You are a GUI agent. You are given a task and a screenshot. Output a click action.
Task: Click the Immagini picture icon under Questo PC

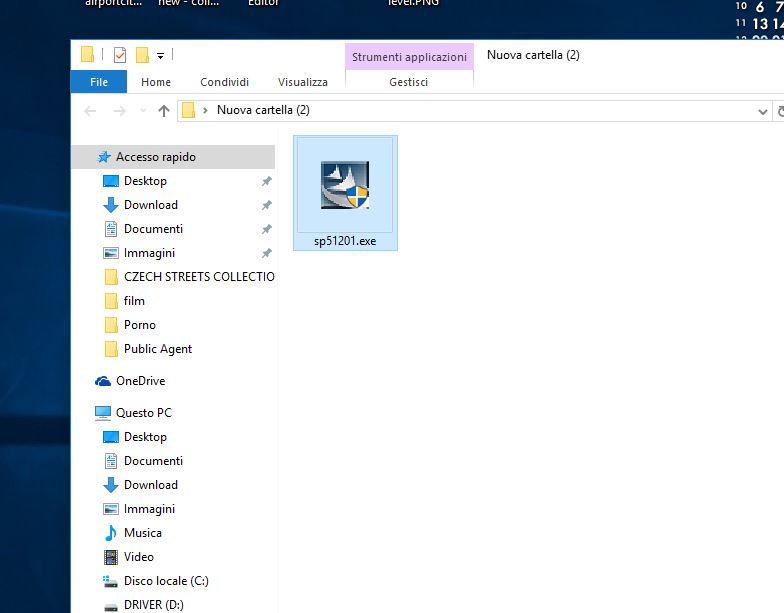tap(110, 509)
